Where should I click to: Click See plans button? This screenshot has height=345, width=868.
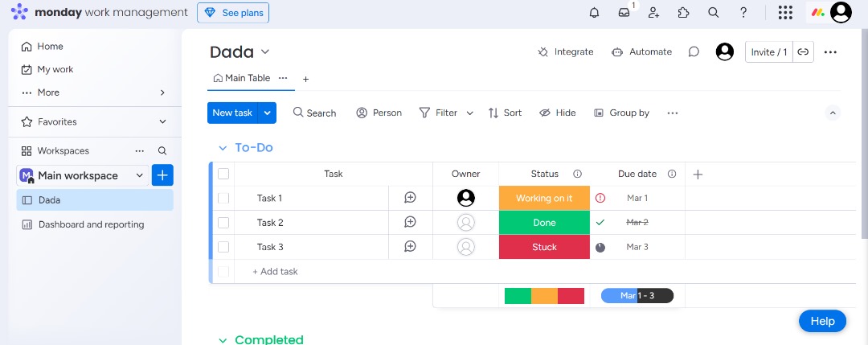coord(233,13)
